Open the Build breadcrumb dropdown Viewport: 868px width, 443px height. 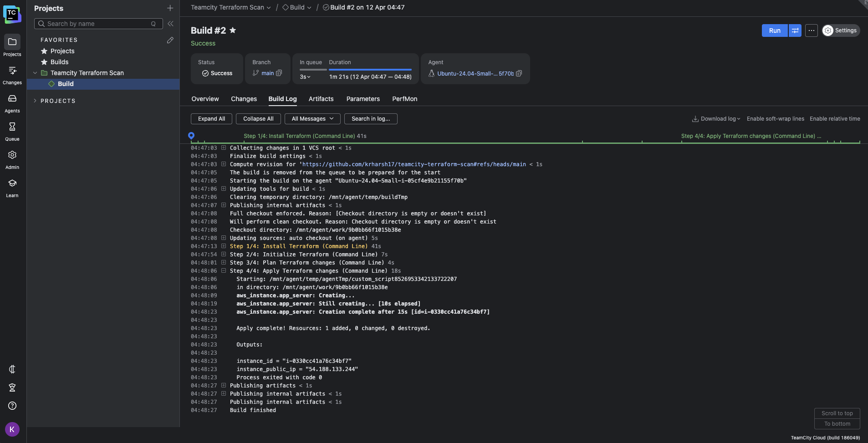[309, 7]
